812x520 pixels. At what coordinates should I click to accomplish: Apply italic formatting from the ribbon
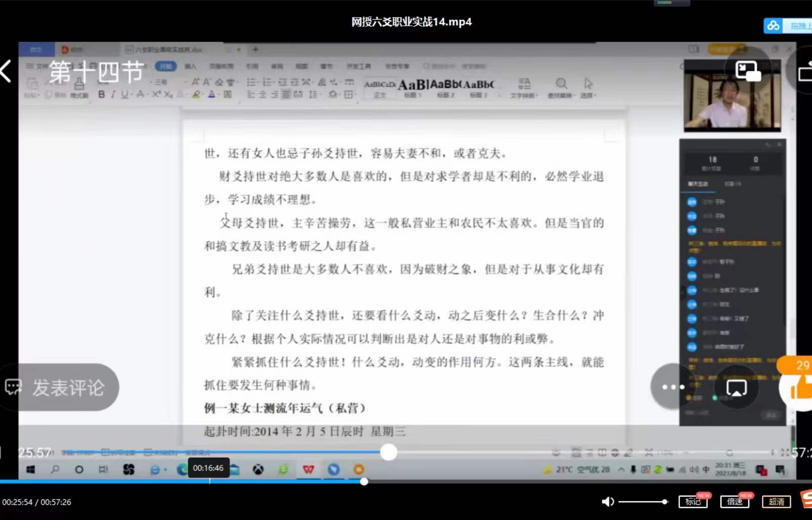[112, 95]
